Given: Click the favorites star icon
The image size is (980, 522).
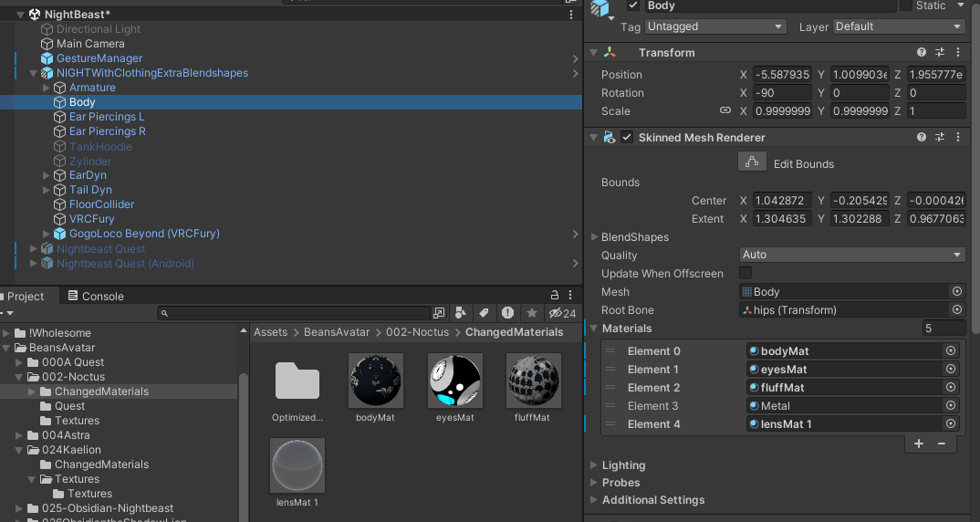Looking at the screenshot, I should coord(531,313).
